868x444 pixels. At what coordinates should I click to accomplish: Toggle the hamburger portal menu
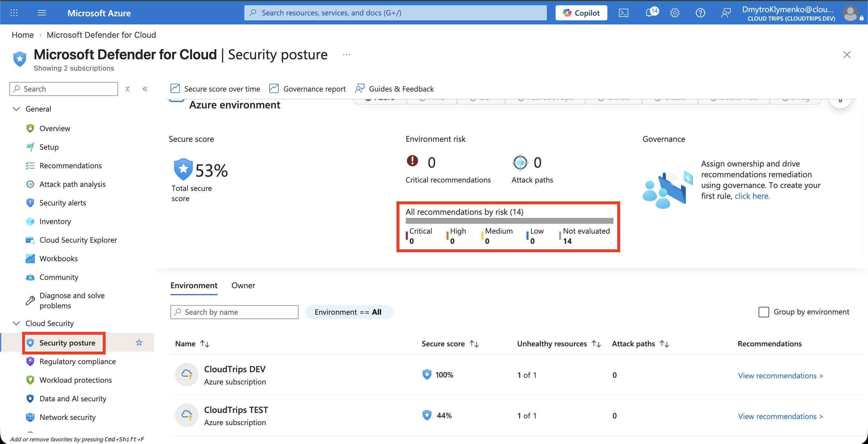(42, 13)
